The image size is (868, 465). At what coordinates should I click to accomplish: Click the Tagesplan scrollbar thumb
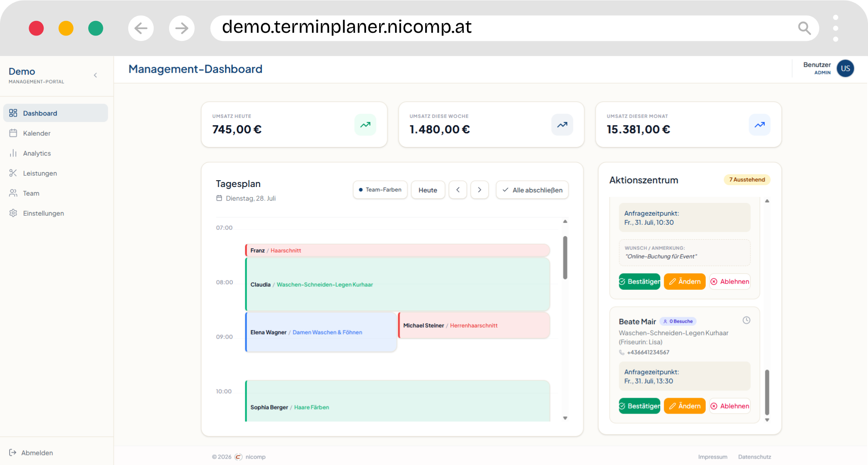pyautogui.click(x=565, y=258)
